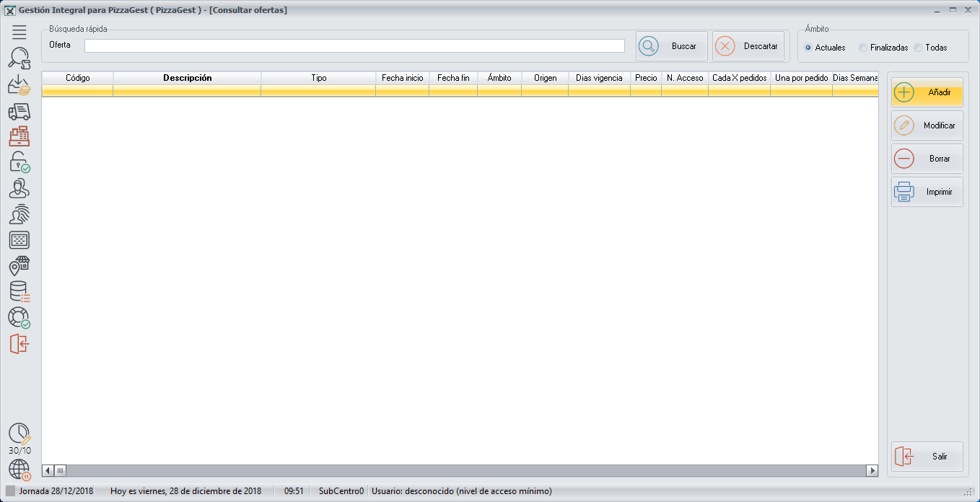The height and width of the screenshot is (502, 980).
Task: Click the Oferta search input field
Action: pyautogui.click(x=354, y=45)
